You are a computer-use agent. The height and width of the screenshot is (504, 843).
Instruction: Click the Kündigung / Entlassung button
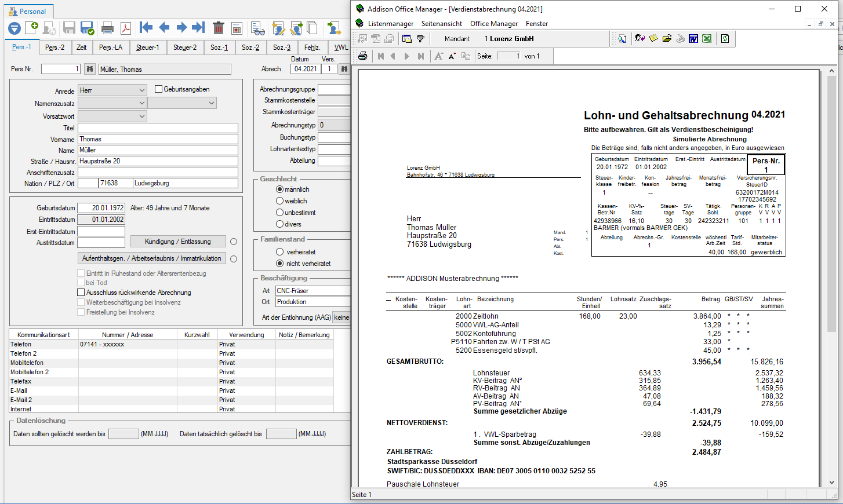pos(177,242)
